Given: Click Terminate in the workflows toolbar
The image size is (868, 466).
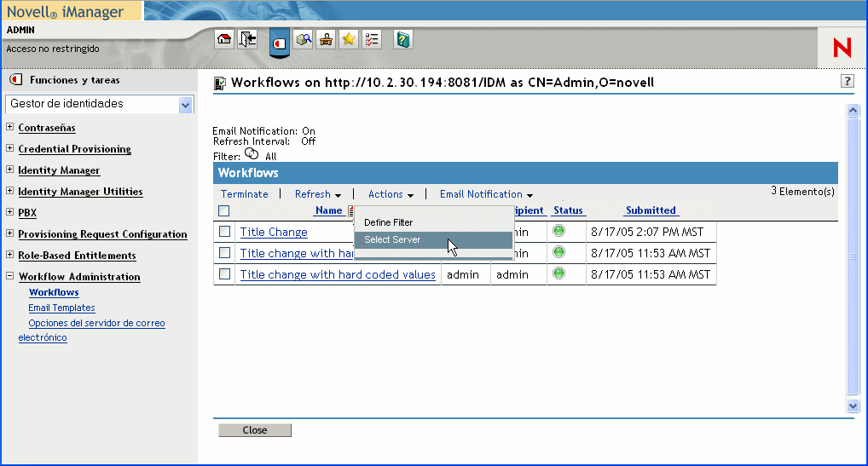Looking at the screenshot, I should [x=244, y=194].
